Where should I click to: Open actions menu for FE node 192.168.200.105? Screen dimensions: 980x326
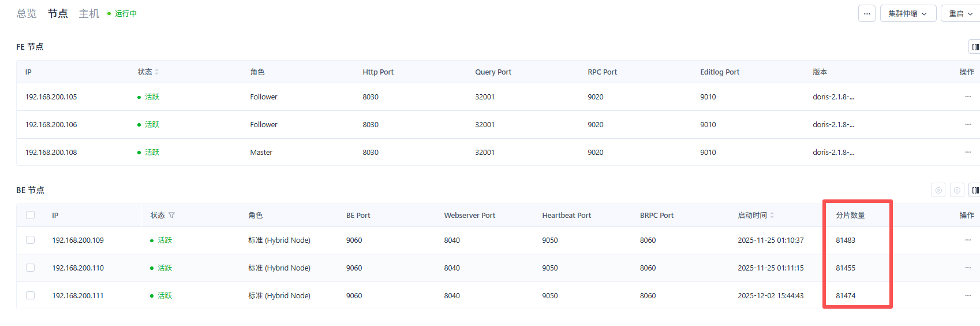[x=968, y=97]
